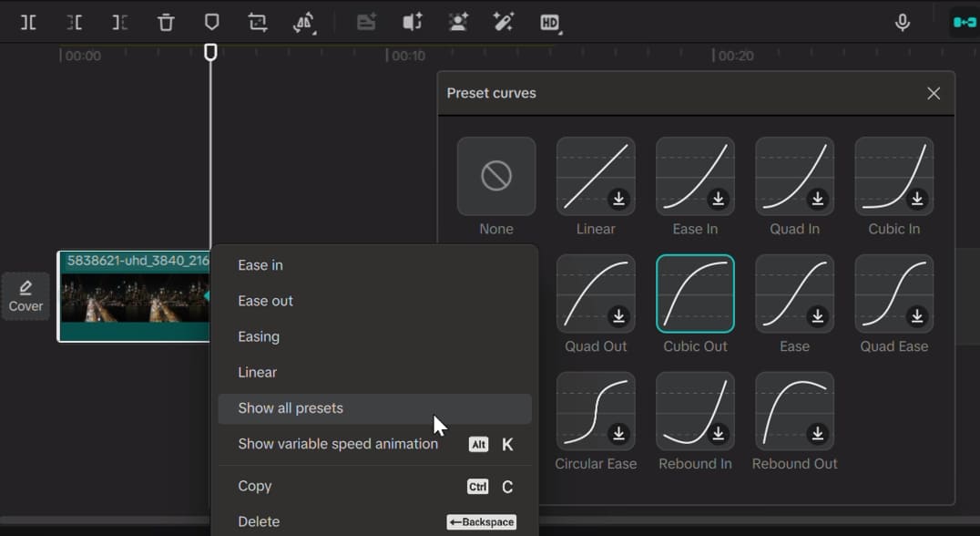Open the HD quality icon
Image resolution: width=980 pixels, height=536 pixels.
click(550, 23)
